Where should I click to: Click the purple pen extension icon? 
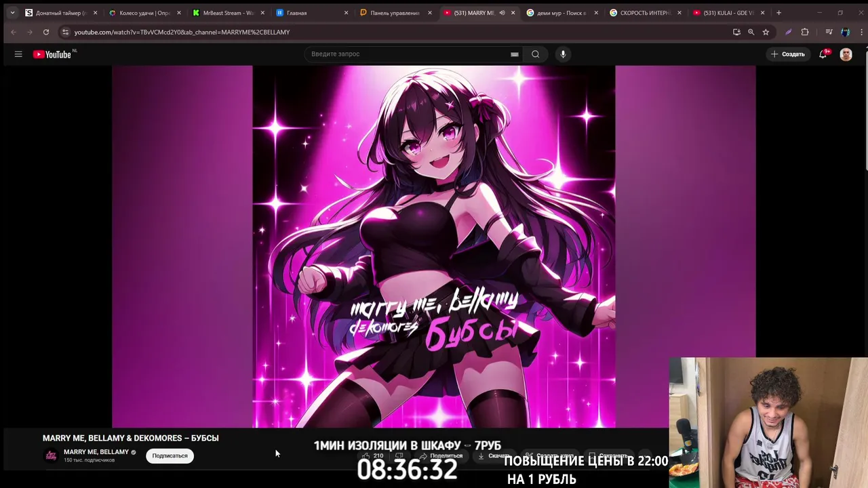coord(788,32)
